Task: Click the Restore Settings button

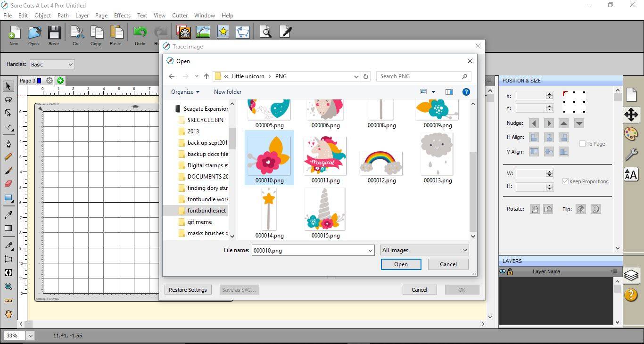Action: pos(188,290)
